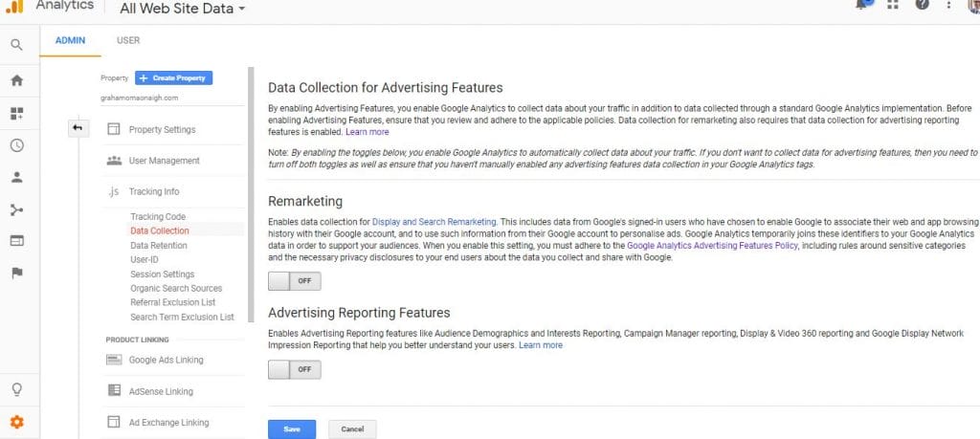This screenshot has height=439, width=980.
Task: Select Session Settings menu item
Action: click(x=163, y=274)
